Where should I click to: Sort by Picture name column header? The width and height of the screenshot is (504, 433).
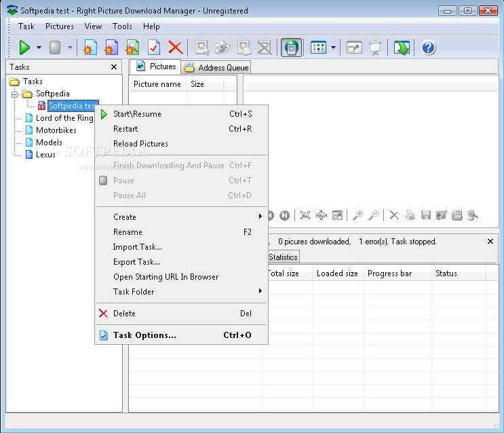point(157,84)
